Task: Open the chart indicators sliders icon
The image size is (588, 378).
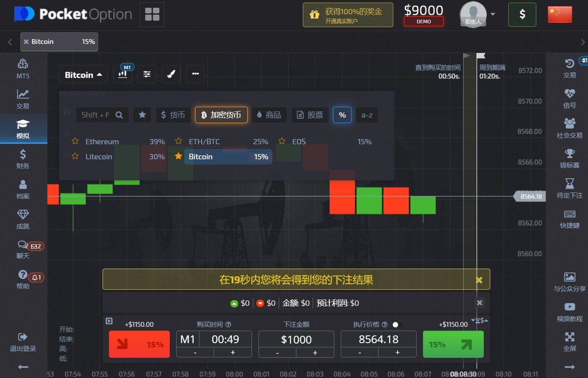Action: point(147,74)
